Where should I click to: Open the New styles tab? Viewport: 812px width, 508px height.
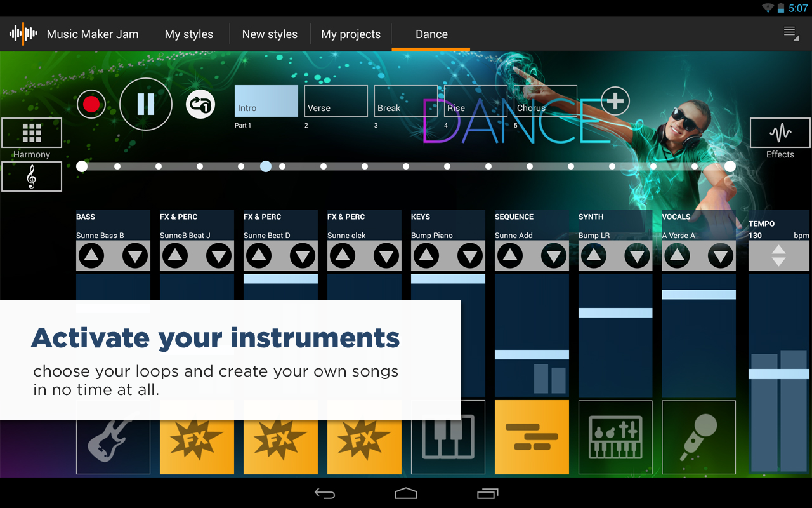click(270, 34)
